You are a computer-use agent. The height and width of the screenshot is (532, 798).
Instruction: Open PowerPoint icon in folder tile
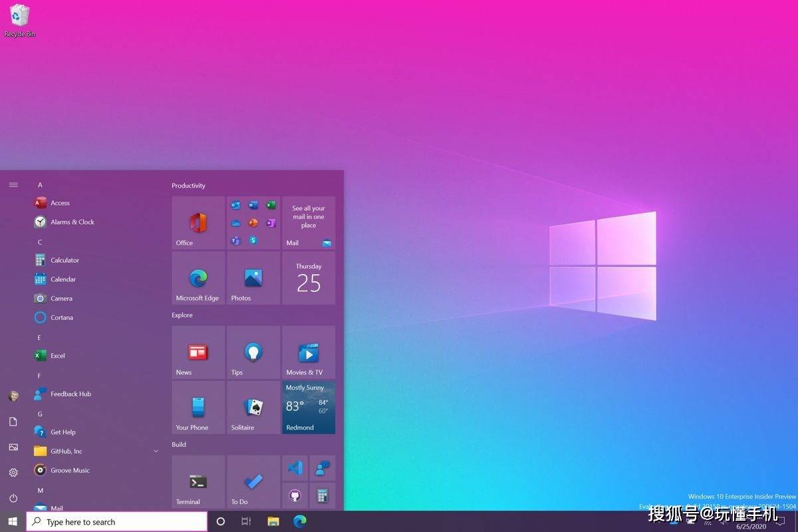pyautogui.click(x=253, y=223)
